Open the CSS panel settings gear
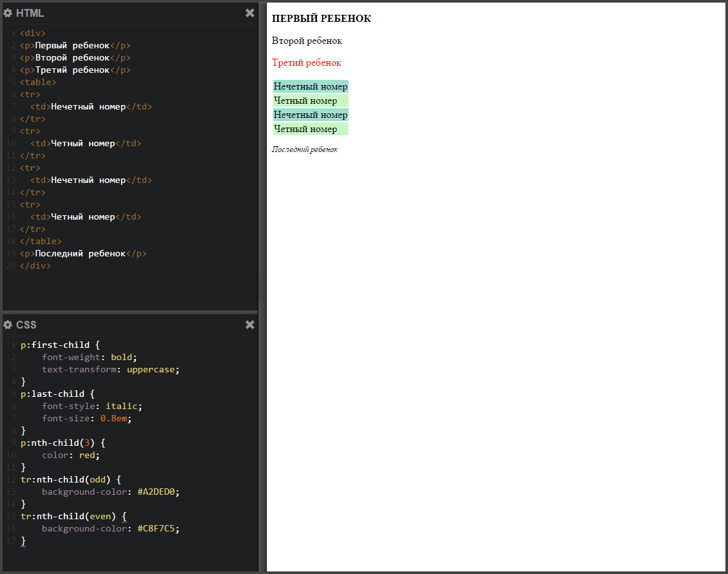The height and width of the screenshot is (574, 728). pos(8,325)
